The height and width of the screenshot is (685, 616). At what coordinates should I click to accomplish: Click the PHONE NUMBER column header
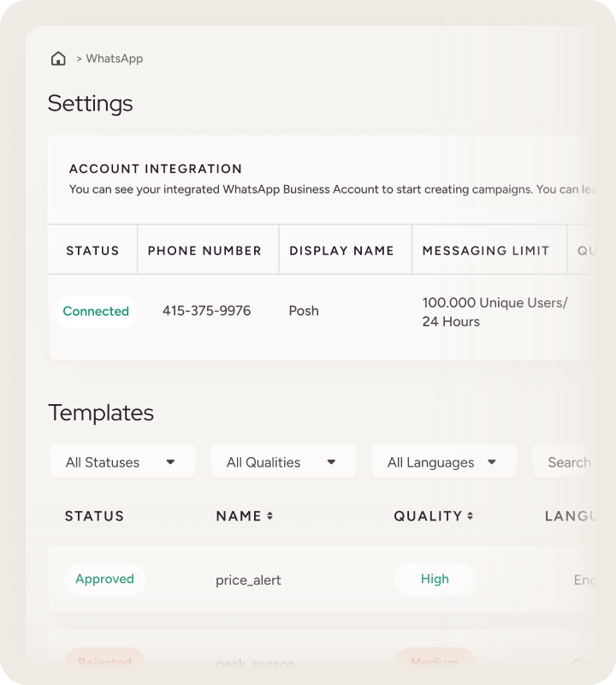tap(205, 250)
